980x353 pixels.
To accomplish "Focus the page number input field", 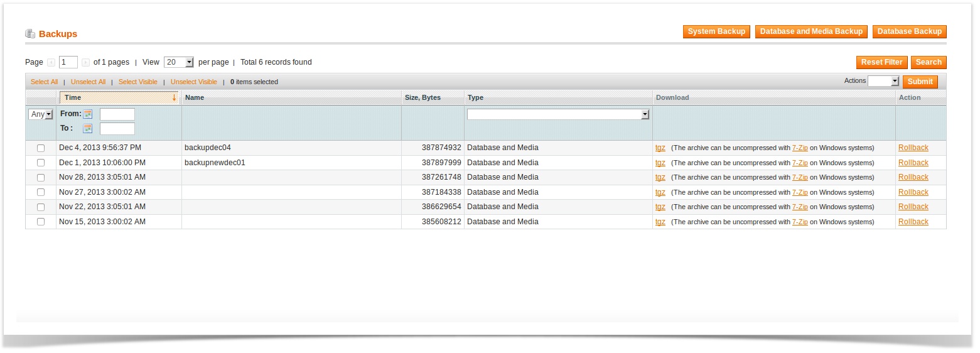I will 68,62.
